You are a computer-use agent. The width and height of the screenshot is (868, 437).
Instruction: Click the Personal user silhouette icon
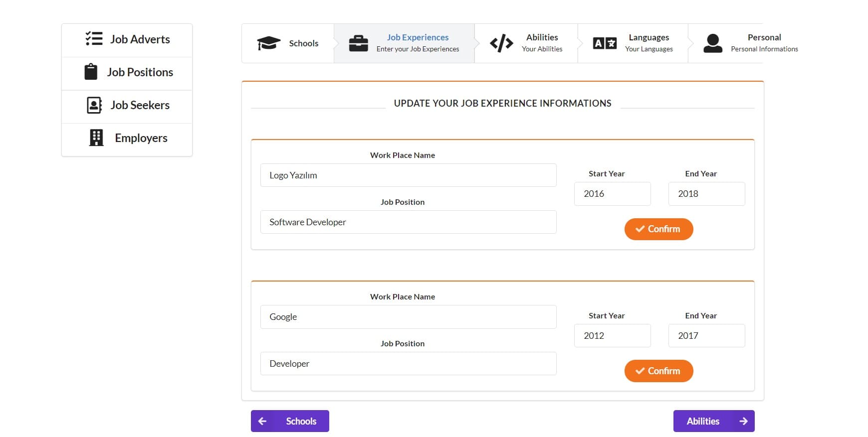point(713,43)
